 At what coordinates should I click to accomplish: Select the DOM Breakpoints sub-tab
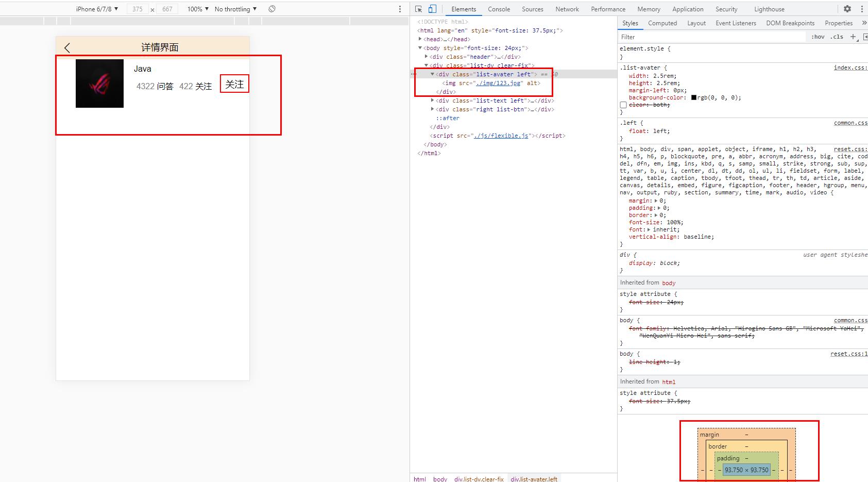click(790, 23)
